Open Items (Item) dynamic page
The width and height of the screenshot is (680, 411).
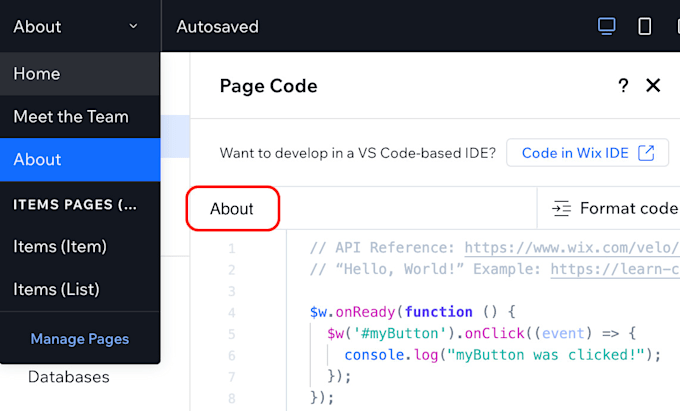click(x=80, y=247)
